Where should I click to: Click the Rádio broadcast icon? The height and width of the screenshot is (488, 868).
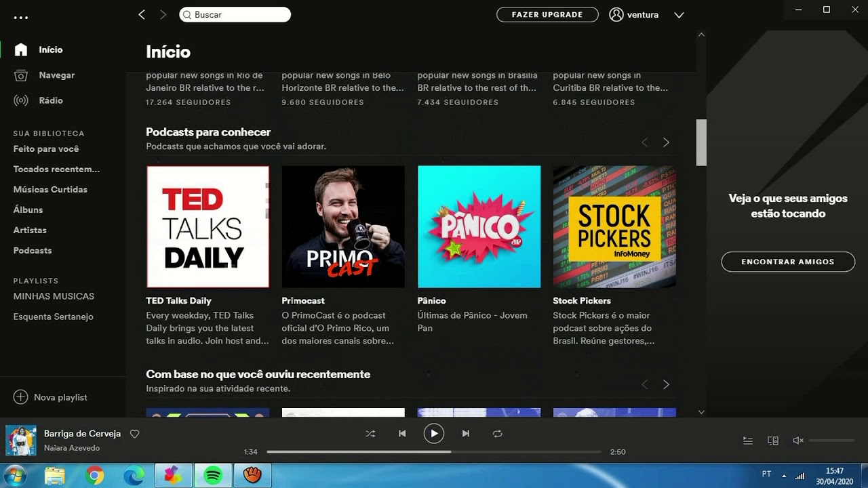coord(21,100)
